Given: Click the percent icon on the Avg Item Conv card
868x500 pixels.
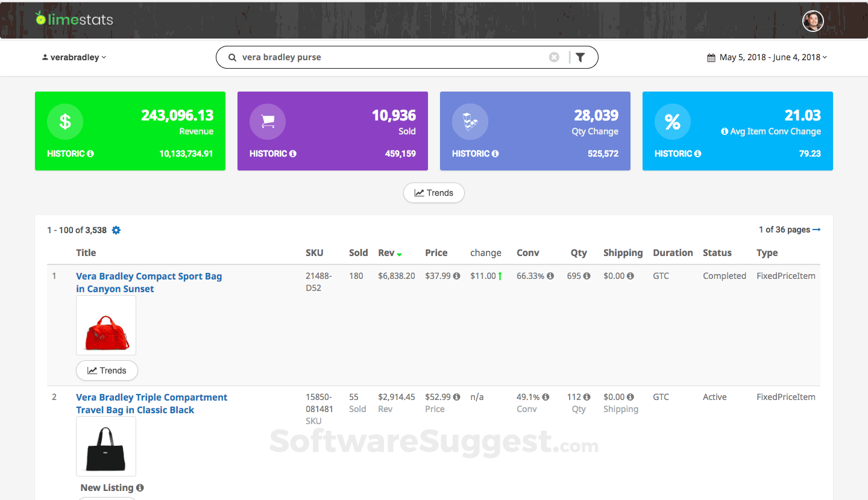Looking at the screenshot, I should click(x=673, y=122).
